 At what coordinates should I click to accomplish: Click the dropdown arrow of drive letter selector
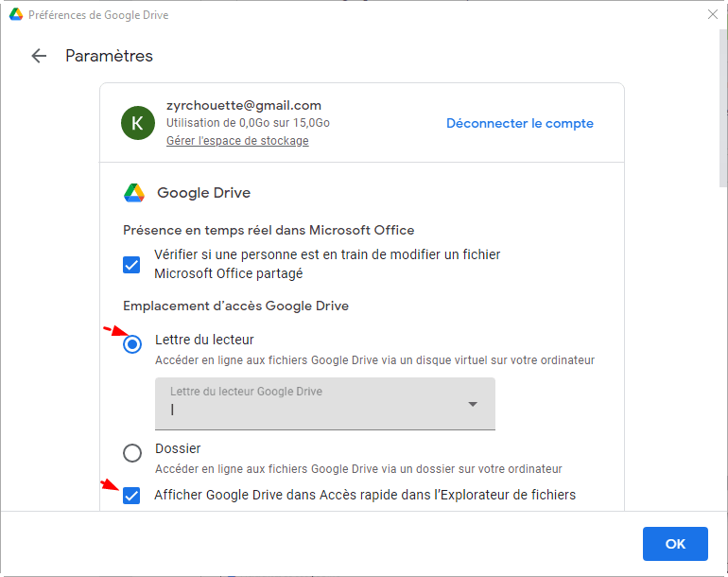(473, 405)
